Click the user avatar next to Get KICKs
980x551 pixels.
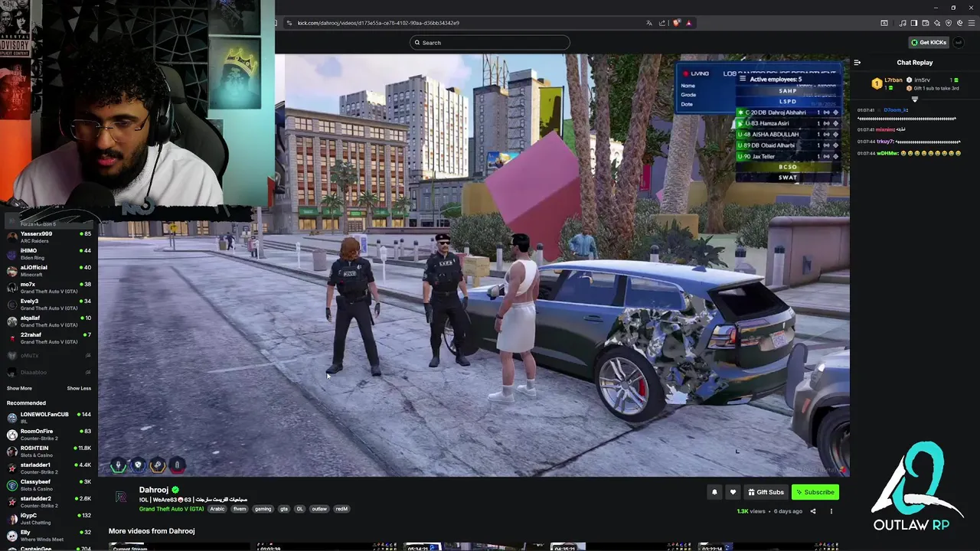958,42
